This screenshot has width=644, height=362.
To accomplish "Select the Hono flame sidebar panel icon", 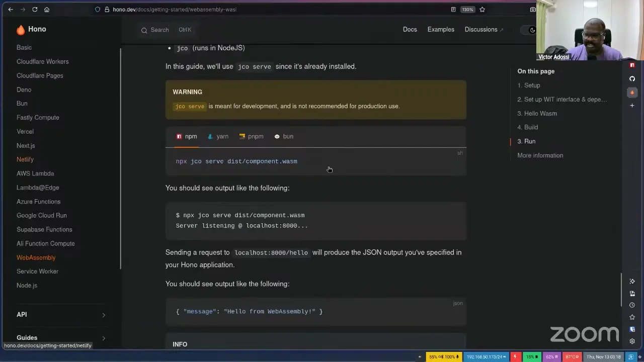I will (632, 93).
